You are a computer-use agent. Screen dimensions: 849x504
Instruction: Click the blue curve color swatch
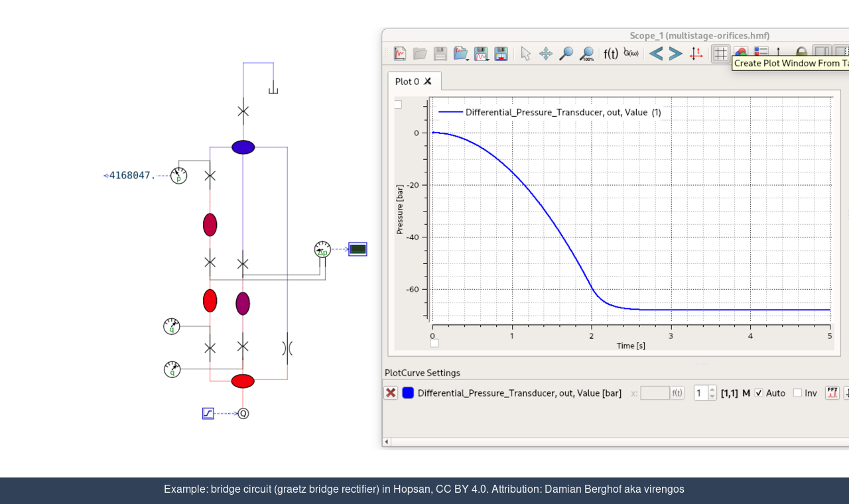tap(408, 393)
